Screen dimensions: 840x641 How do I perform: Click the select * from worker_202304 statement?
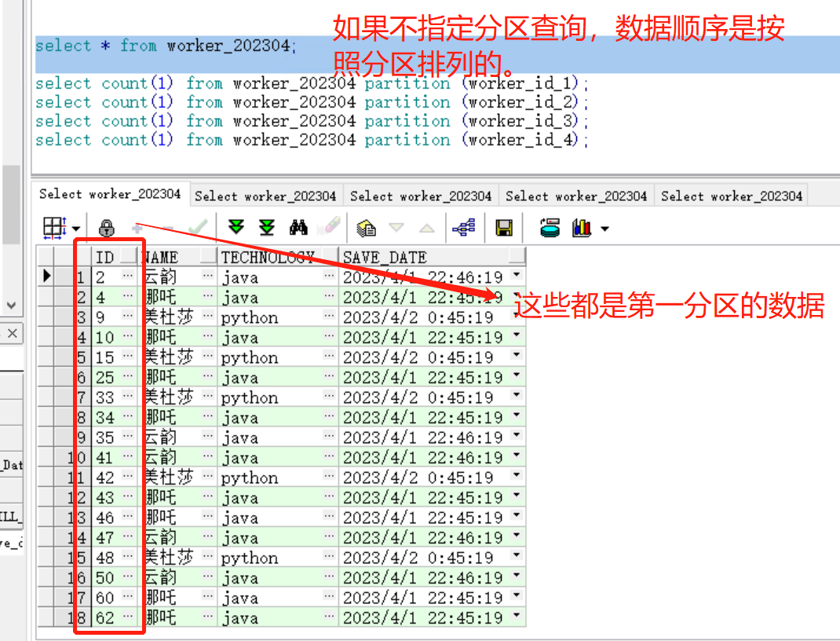coord(166,46)
